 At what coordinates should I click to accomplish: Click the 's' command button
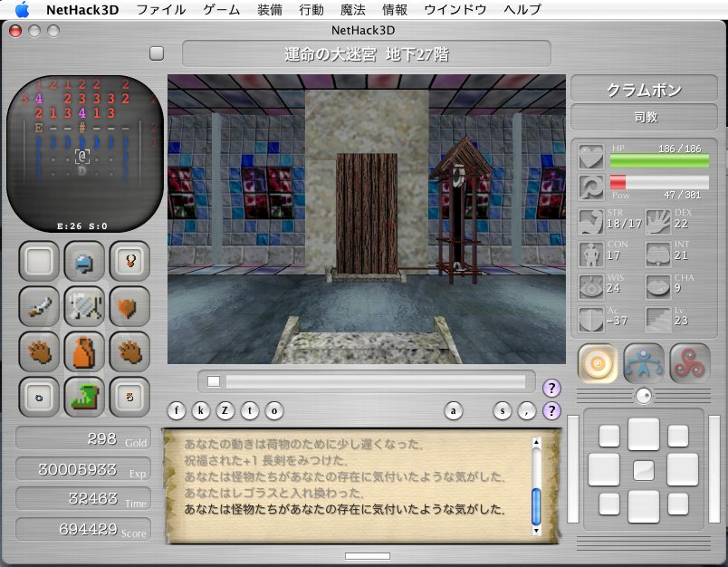pos(503,410)
